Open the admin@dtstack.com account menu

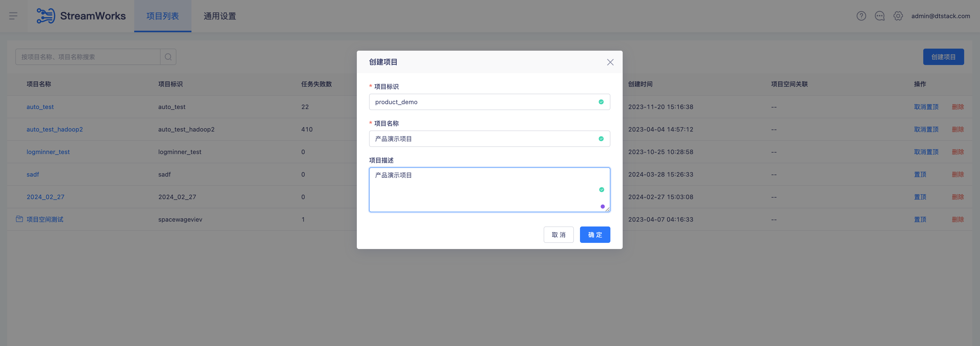point(940,16)
